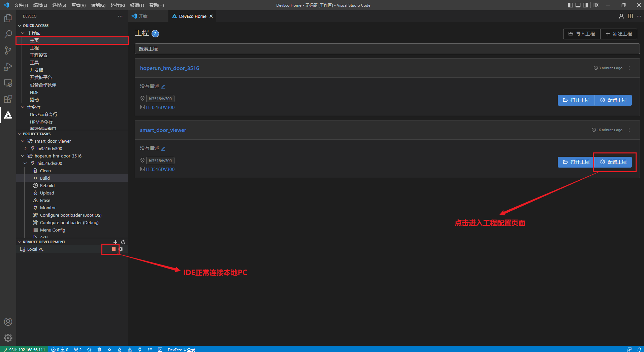Open the kebab menu for hoperun_hm_door_3516

(629, 68)
